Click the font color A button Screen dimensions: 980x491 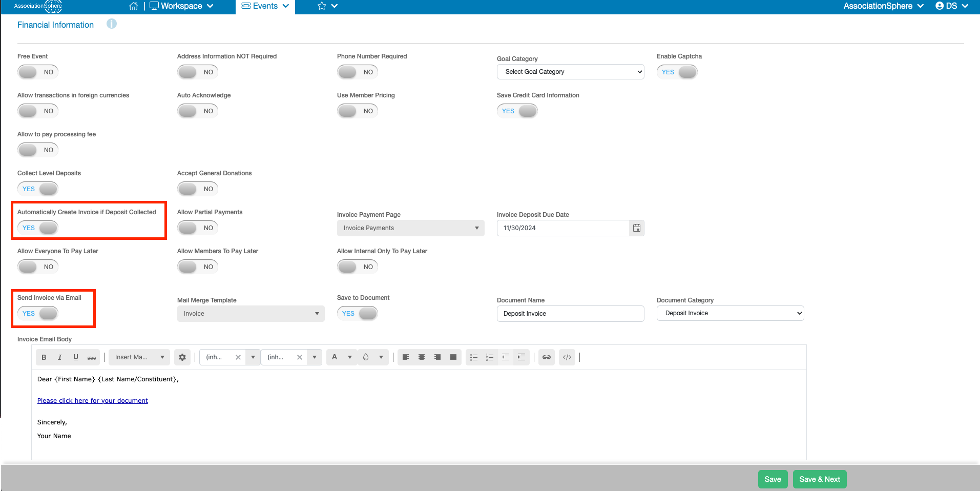[335, 357]
